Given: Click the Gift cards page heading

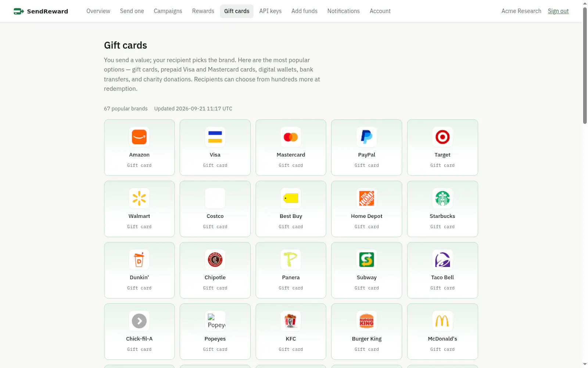Looking at the screenshot, I should (x=125, y=45).
